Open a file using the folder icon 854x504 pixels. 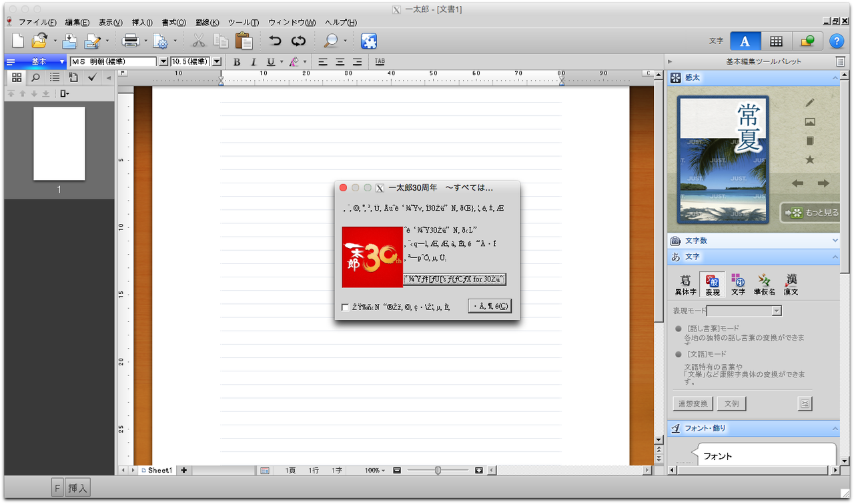pyautogui.click(x=39, y=41)
